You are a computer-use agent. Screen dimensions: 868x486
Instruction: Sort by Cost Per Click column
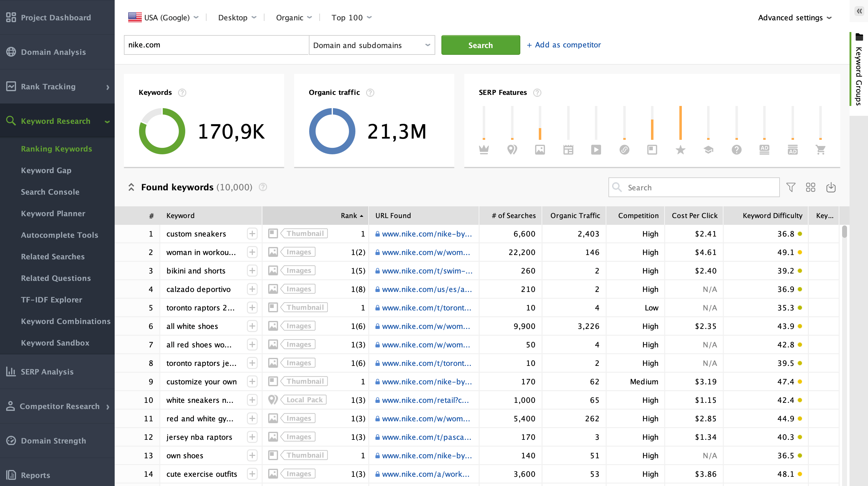tap(694, 215)
